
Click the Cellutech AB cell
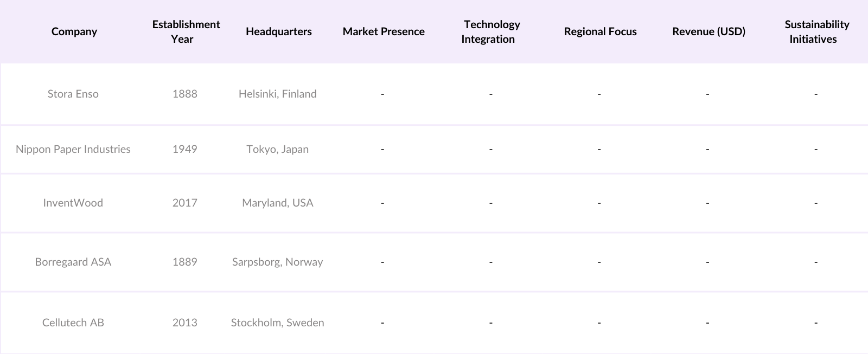coord(73,323)
